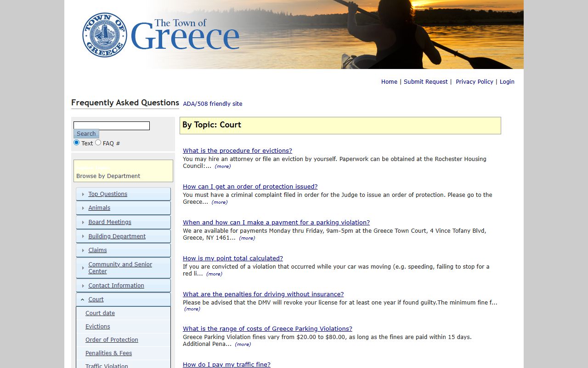This screenshot has height=368, width=588.
Task: Click into the FAQ search text field
Action: [112, 126]
